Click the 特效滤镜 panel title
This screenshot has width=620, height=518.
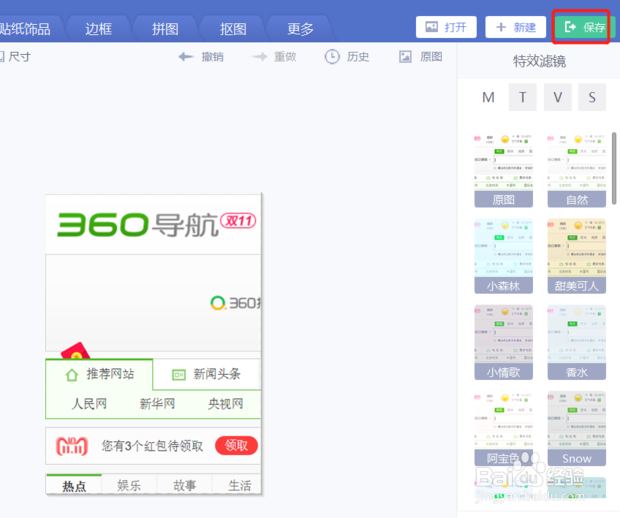tap(539, 61)
